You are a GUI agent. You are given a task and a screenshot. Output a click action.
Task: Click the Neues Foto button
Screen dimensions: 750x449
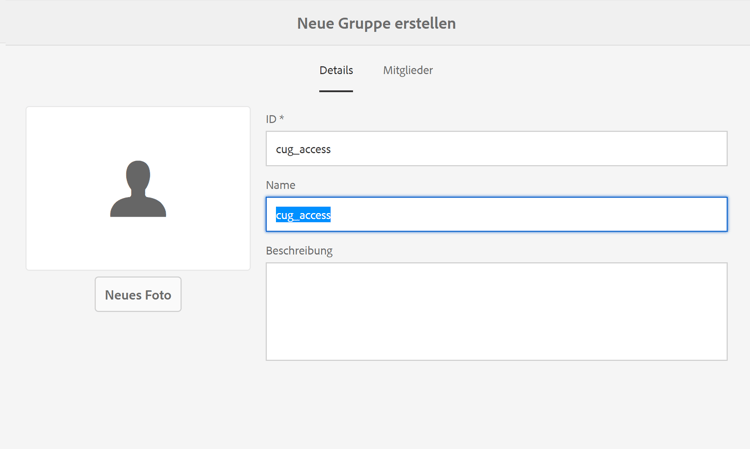pos(138,295)
